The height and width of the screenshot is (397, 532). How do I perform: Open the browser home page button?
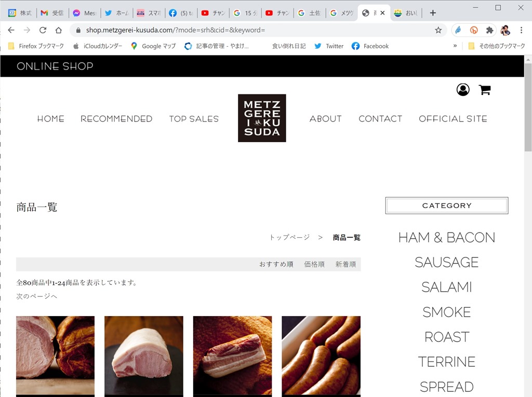tap(59, 30)
